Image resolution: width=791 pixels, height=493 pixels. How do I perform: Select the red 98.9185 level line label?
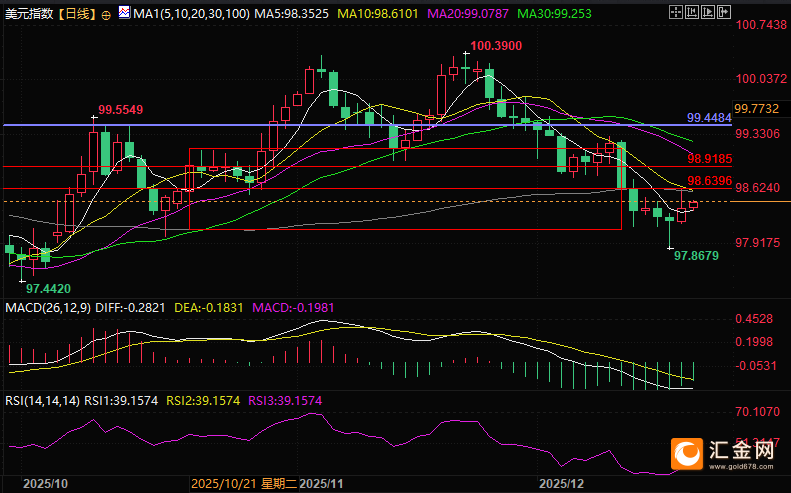(x=709, y=159)
